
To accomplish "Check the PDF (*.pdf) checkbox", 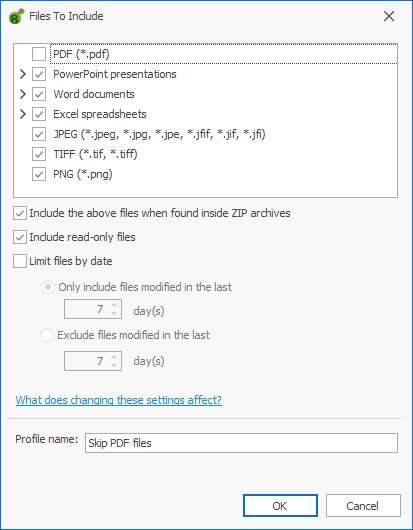I will (39, 54).
